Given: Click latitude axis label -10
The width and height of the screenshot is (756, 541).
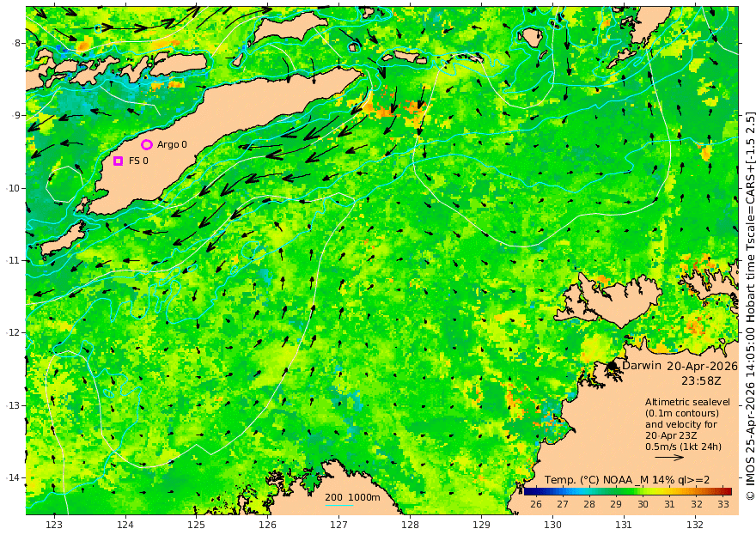Looking at the screenshot, I should click(14, 188).
